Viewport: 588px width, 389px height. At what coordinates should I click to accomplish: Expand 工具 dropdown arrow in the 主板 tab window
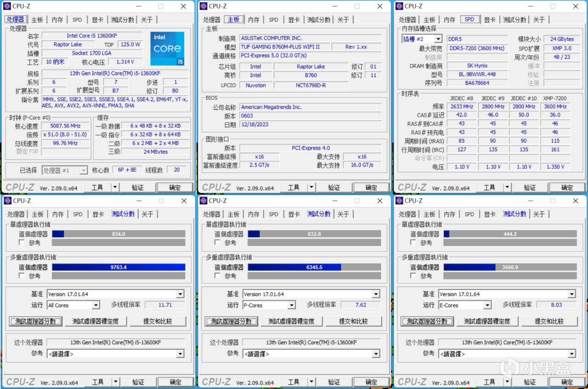coord(311,187)
